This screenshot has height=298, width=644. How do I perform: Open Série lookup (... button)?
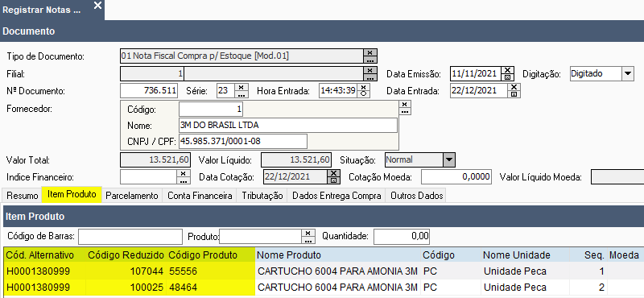tap(241, 94)
